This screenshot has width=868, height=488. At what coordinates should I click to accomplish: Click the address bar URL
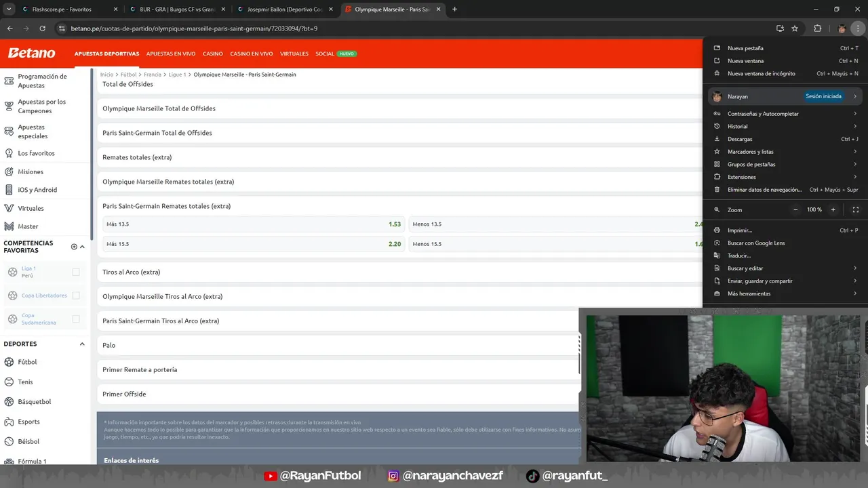pyautogui.click(x=194, y=28)
